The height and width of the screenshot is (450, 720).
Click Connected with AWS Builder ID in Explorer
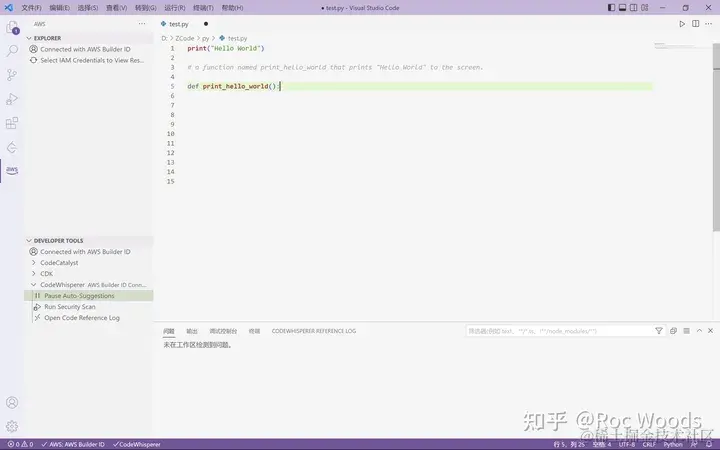click(89, 49)
